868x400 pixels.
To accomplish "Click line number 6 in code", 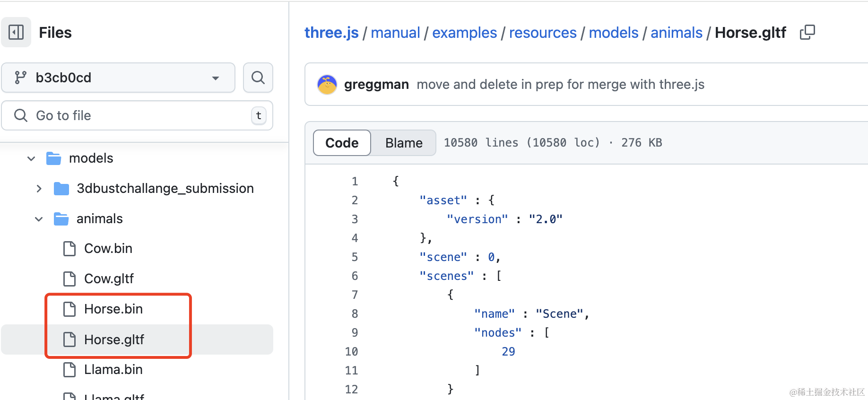I will 355,276.
